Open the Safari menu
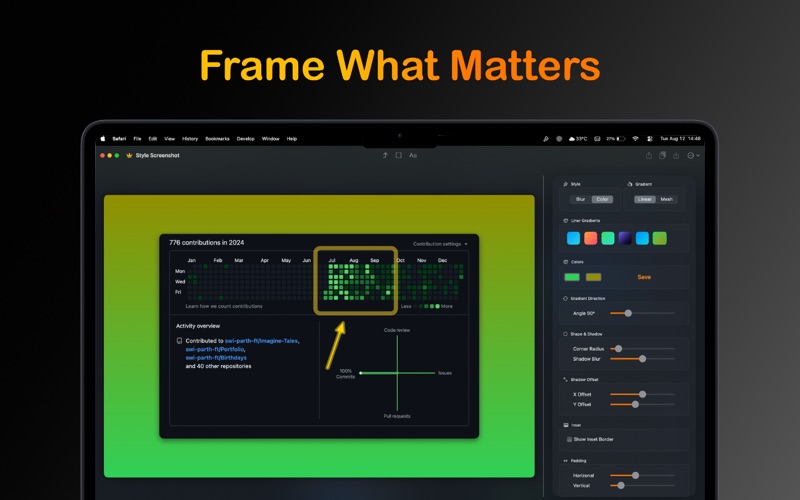This screenshot has width=800, height=500. pos(119,139)
